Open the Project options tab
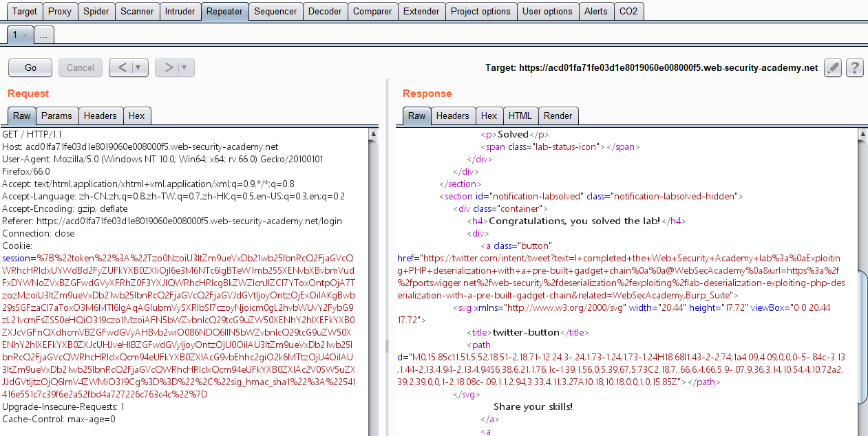Viewport: 868px width, 436px height. 480,11
